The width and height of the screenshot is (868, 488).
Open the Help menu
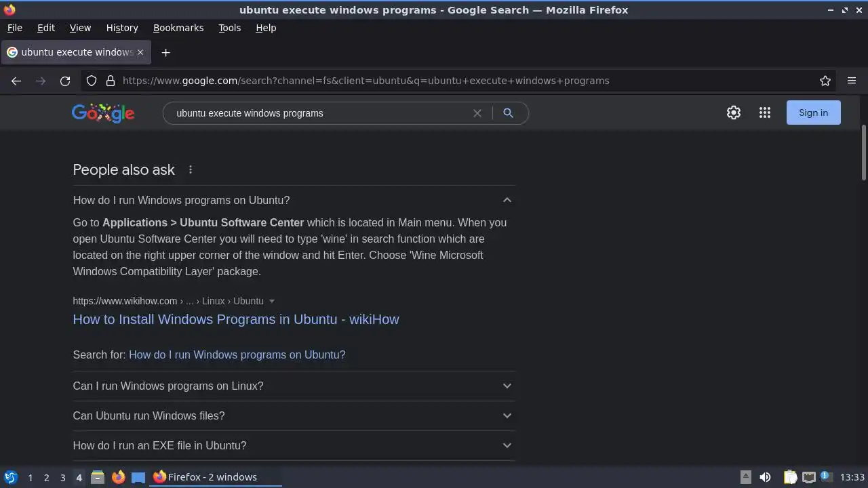pyautogui.click(x=266, y=28)
